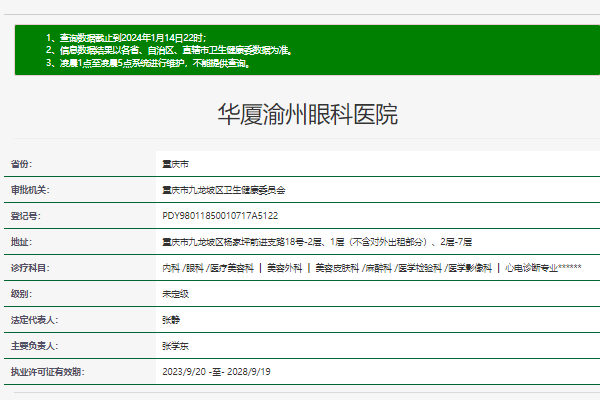Select the hospital title 华厦渝州眼科医院

(x=308, y=114)
